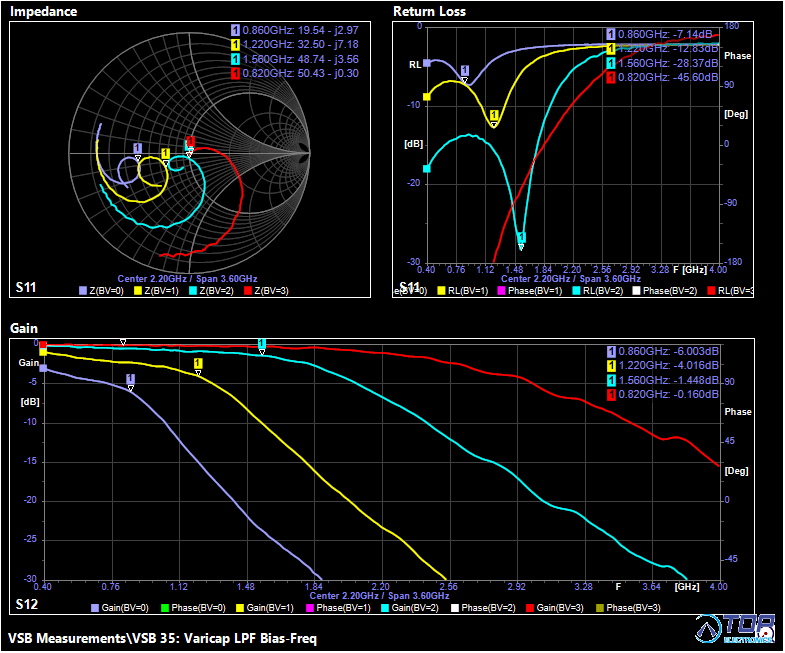Select the yellow marker 1 on Gain plot
785x653 pixels.
(198, 364)
